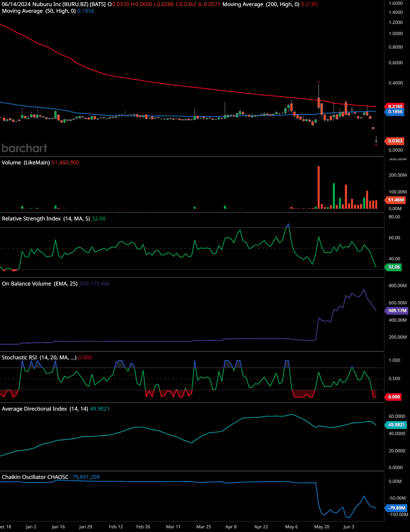Click the barchart watermark logo
This screenshot has width=410, height=532.
tap(24, 148)
